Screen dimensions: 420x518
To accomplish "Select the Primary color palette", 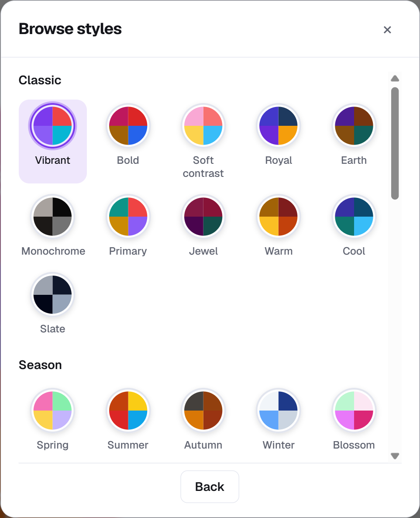I will pyautogui.click(x=128, y=217).
